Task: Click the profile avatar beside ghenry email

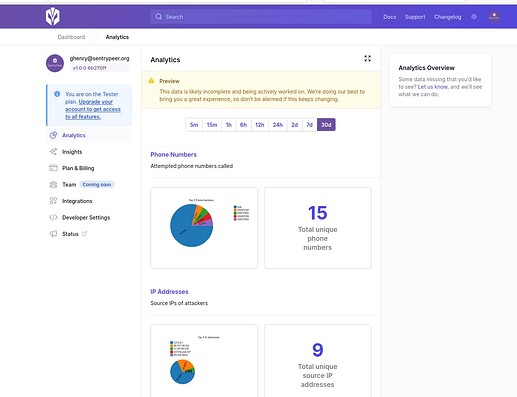Action: click(x=55, y=63)
